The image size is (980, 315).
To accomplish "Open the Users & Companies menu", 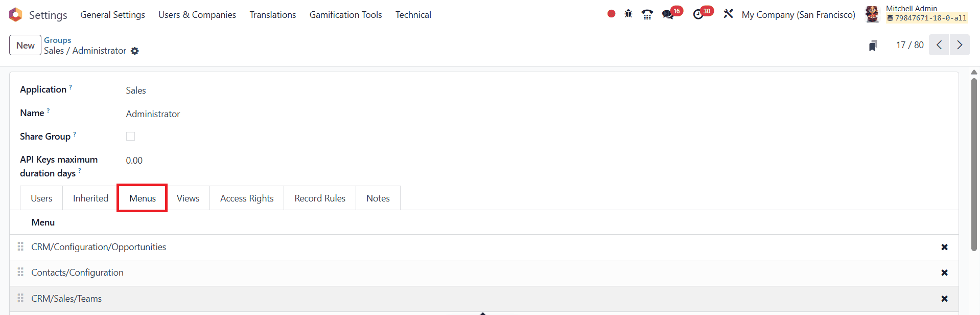I will [x=197, y=15].
